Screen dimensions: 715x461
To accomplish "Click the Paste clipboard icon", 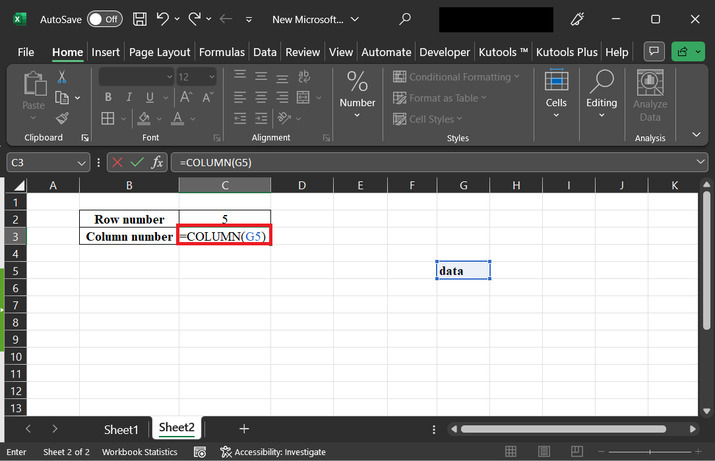I will [34, 84].
